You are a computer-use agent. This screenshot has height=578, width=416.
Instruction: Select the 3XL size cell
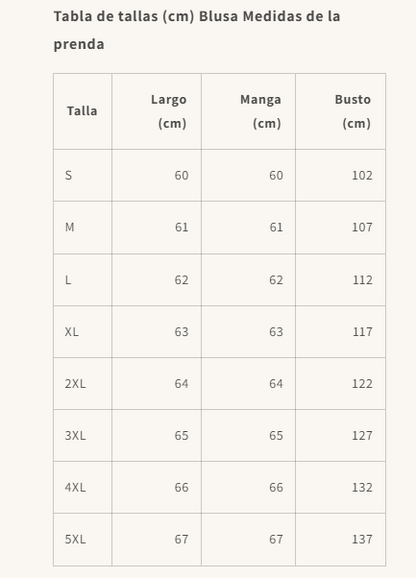(83, 436)
